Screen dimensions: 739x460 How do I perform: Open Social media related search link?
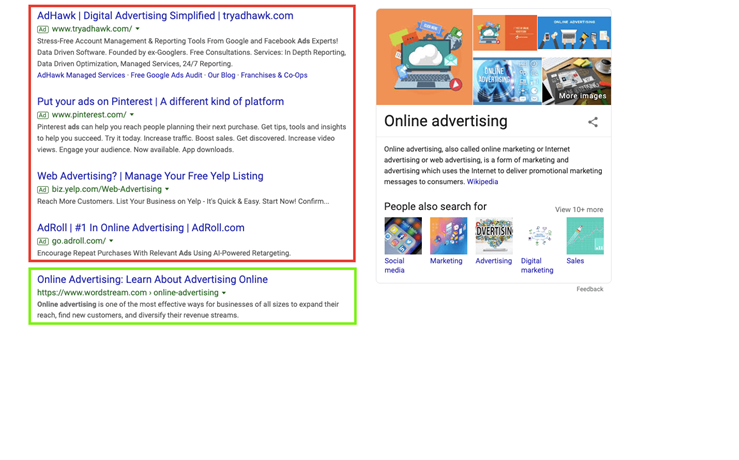pyautogui.click(x=394, y=265)
